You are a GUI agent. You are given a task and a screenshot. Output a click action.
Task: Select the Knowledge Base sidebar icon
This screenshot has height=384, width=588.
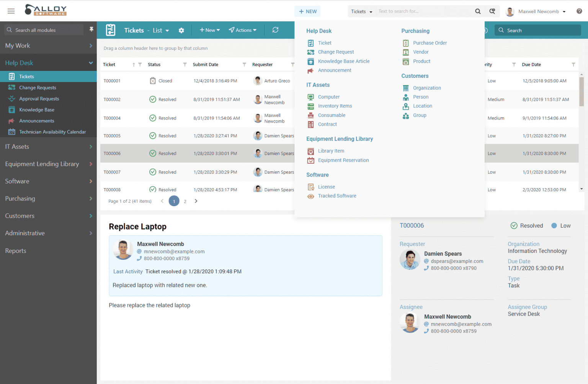[12, 110]
